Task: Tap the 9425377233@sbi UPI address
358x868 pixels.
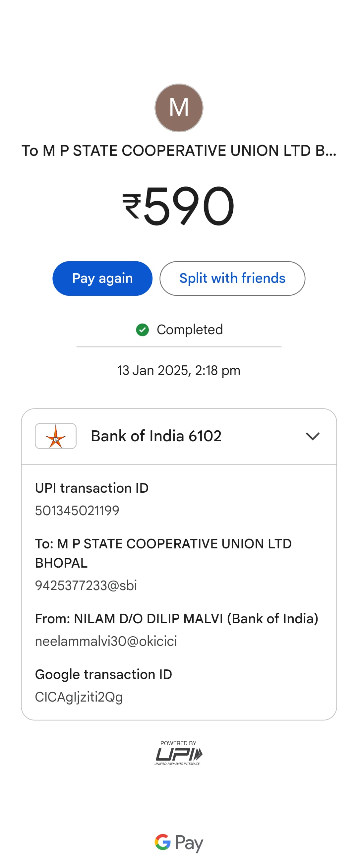Action: pyautogui.click(x=86, y=586)
